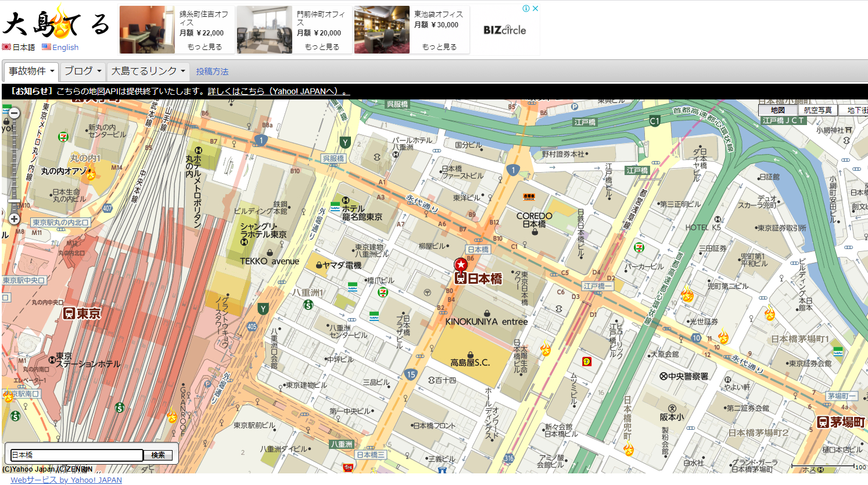Focus the map search text field
868x485 pixels.
click(77, 455)
